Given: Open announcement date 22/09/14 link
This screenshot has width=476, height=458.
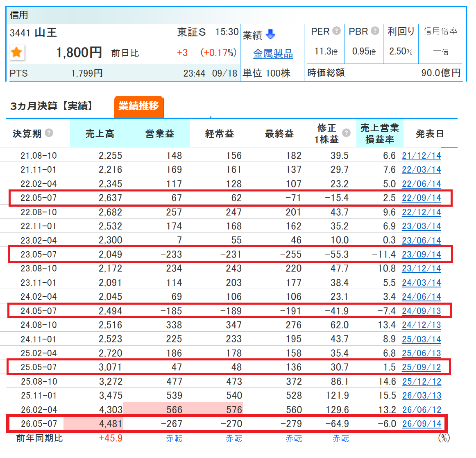Looking at the screenshot, I should coord(422,198).
